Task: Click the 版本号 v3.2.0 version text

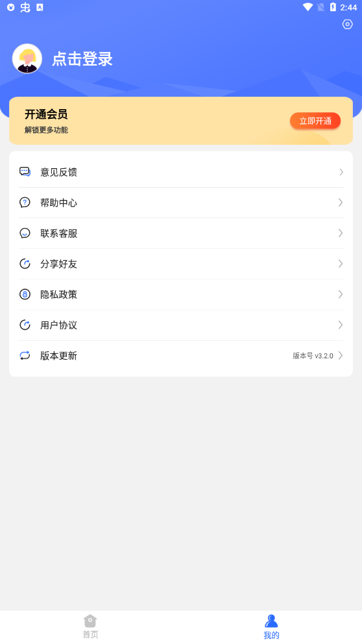Action: 313,356
